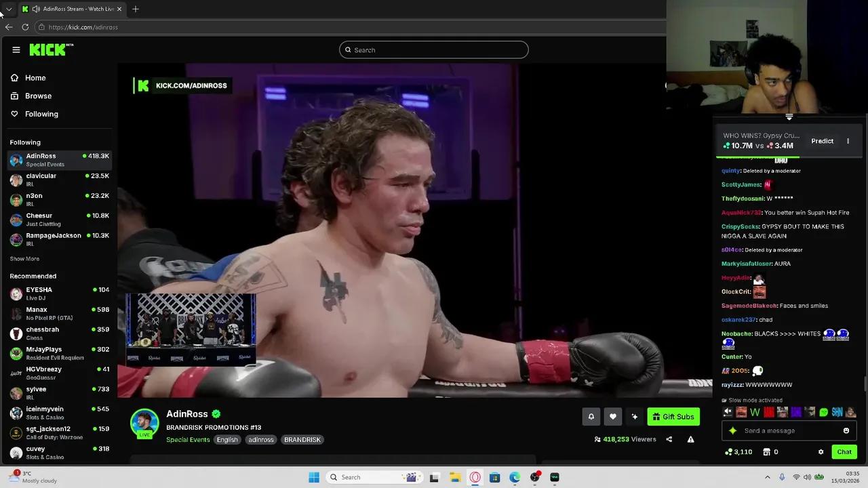Screen dimensions: 868x488
Task: Open the tab list chevron in browser
Action: click(x=9, y=9)
